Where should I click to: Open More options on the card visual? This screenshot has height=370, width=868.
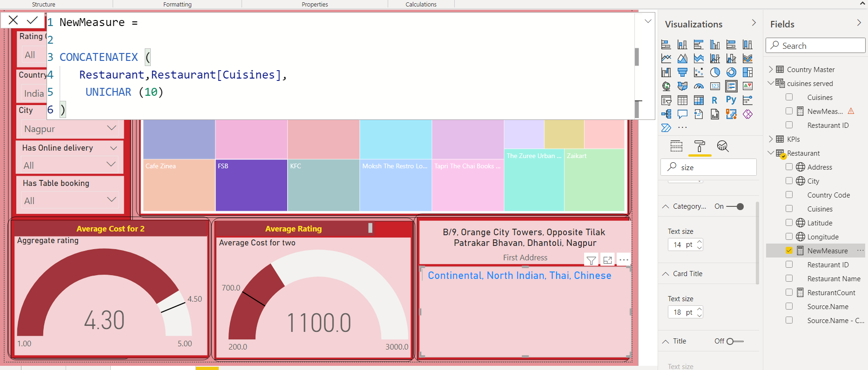624,260
